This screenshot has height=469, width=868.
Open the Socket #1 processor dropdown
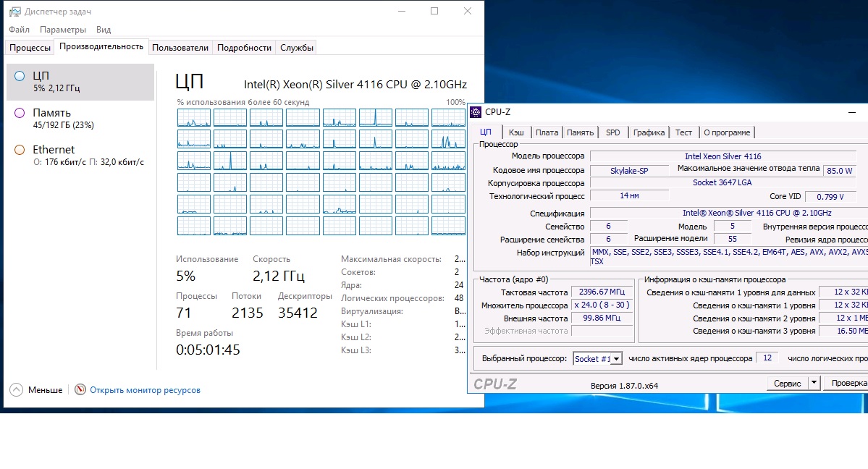[597, 359]
